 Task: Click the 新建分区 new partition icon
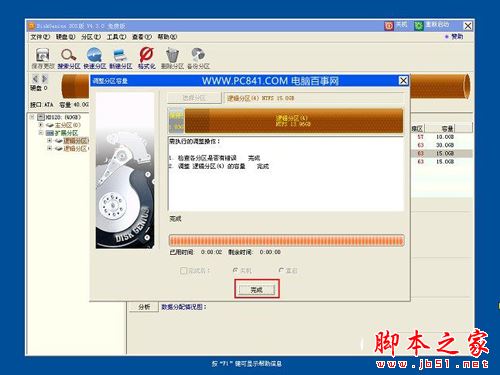pos(120,55)
